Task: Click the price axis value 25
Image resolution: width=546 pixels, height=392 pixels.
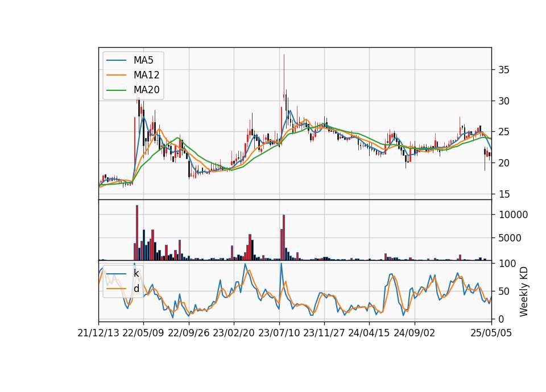Action: [x=504, y=132]
